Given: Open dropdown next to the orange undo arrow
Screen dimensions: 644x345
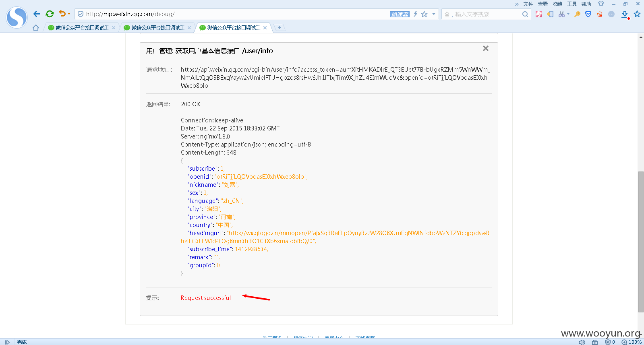Looking at the screenshot, I should 69,14.
